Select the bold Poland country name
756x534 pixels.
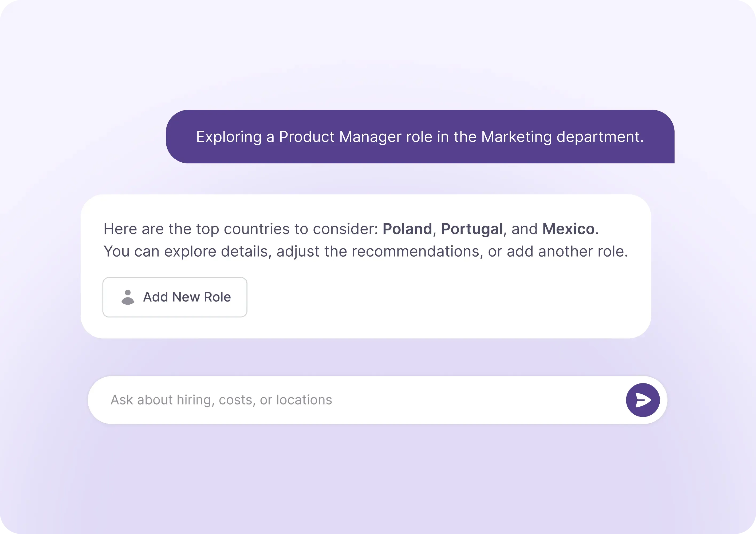(x=407, y=229)
